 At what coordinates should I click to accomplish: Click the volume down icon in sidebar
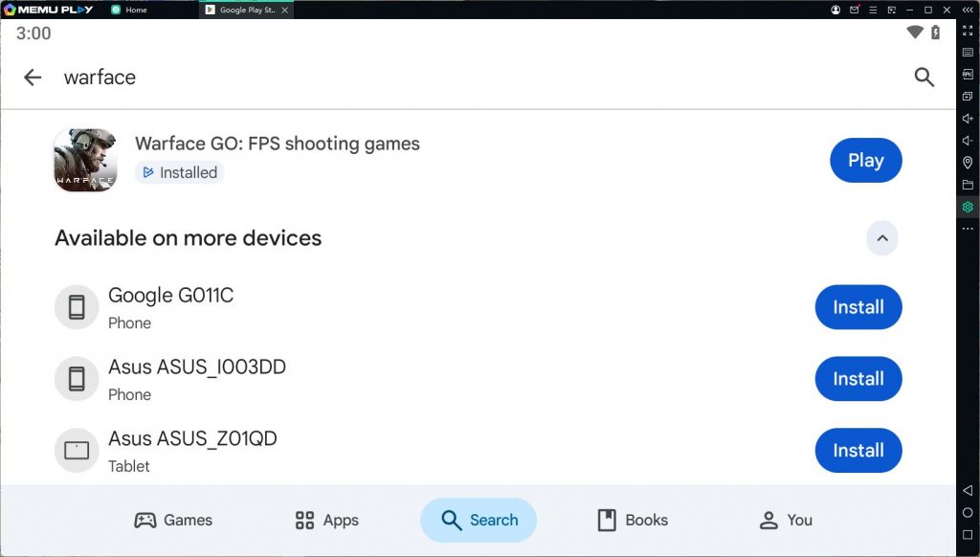[x=968, y=141]
